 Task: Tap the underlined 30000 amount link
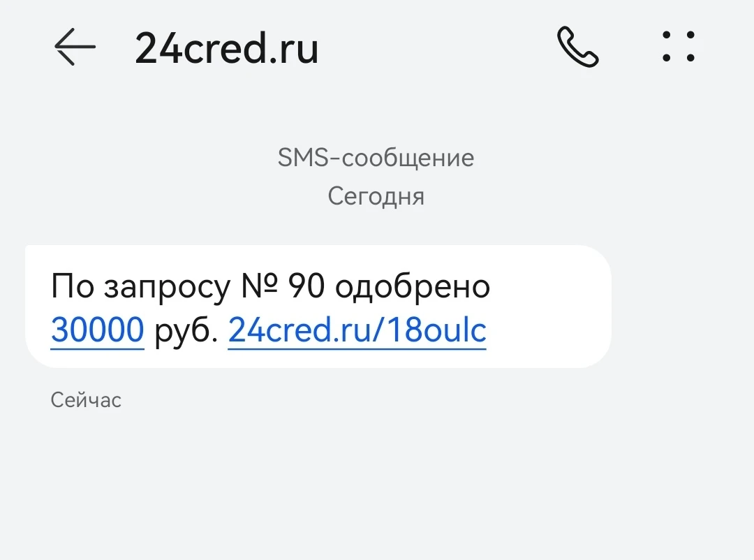coord(97,330)
